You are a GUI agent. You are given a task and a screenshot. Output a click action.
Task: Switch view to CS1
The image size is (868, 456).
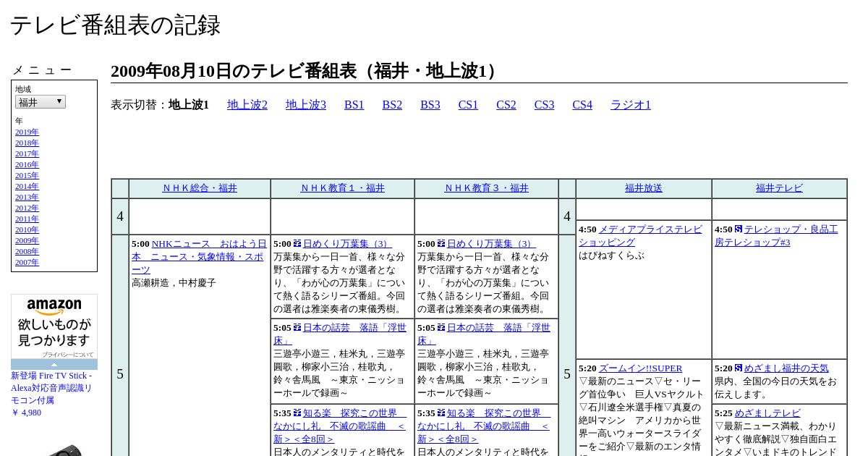tap(468, 105)
